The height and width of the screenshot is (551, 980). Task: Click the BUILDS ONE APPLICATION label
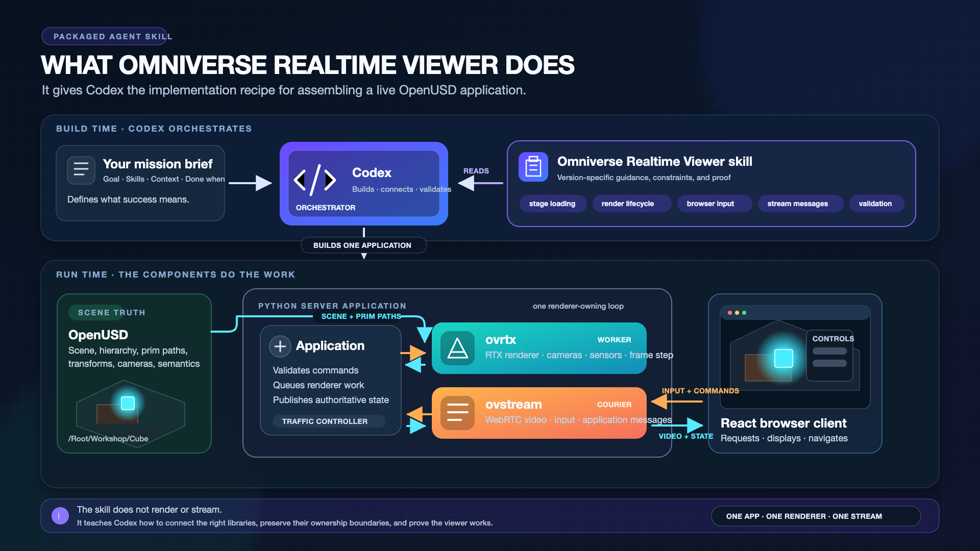coord(363,245)
